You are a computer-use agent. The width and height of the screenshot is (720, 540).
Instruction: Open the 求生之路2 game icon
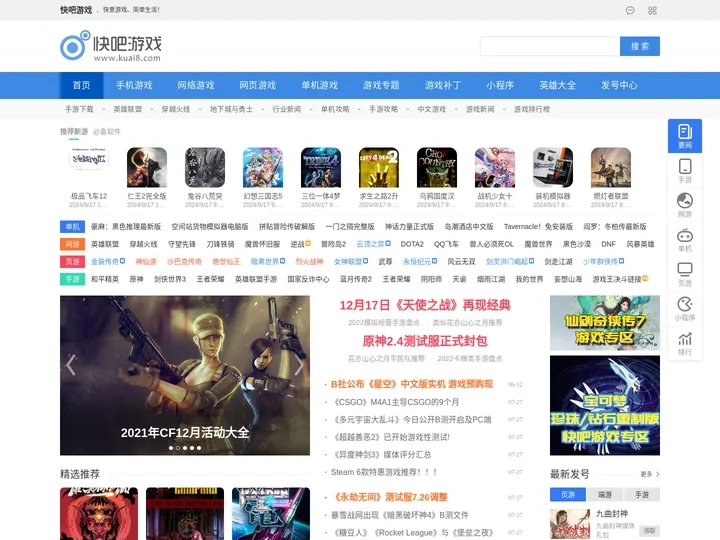pyautogui.click(x=379, y=167)
